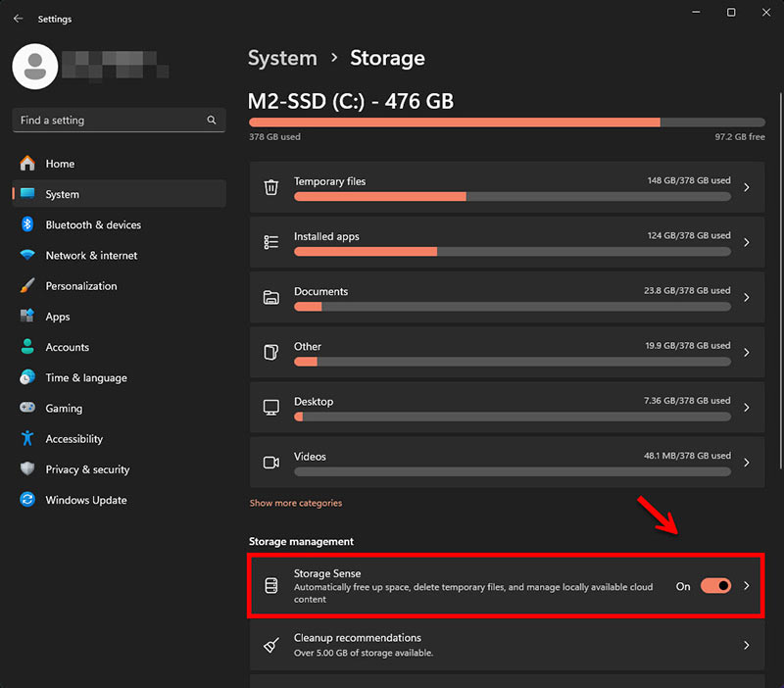Open Privacy & security label
This screenshot has height=688, width=784.
pyautogui.click(x=87, y=469)
